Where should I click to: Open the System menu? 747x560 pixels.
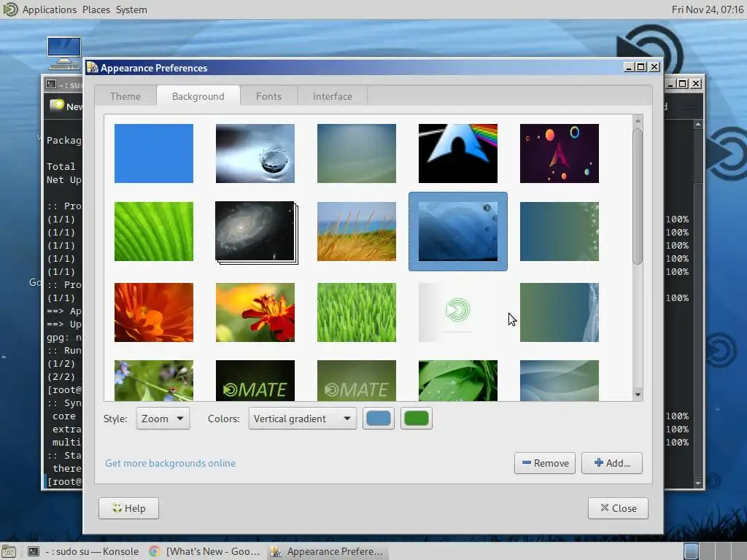131,9
